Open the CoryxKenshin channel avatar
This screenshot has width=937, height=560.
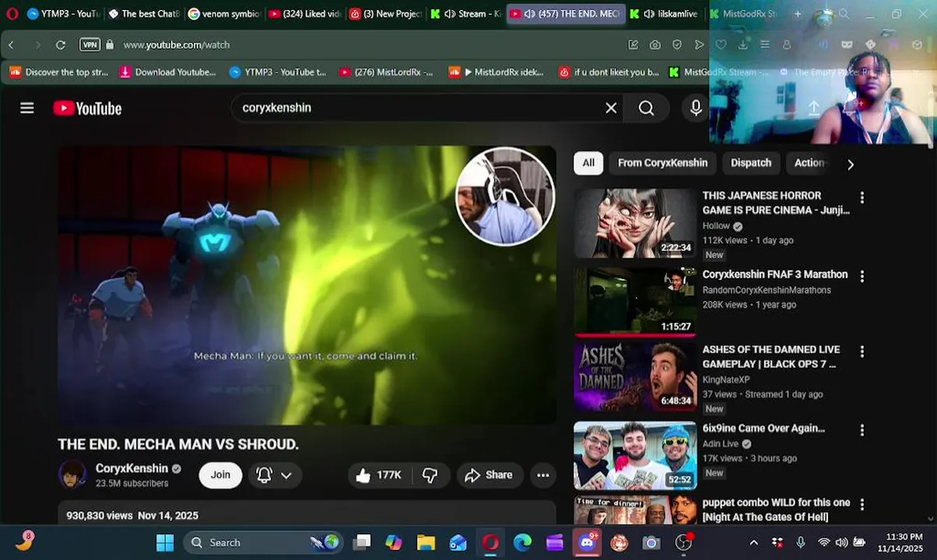72,475
